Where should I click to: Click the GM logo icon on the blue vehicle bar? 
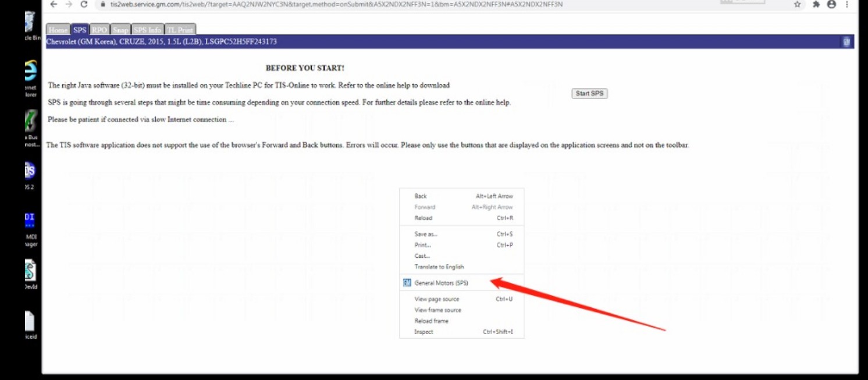pos(846,42)
